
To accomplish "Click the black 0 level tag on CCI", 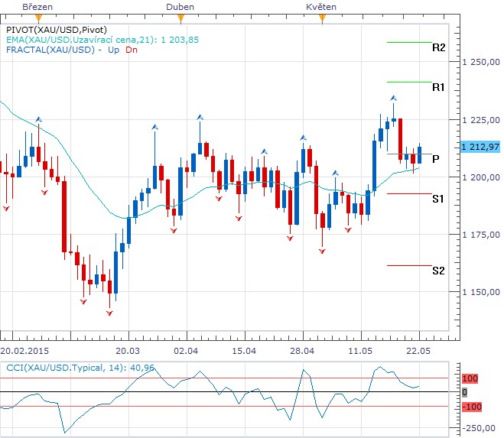I will coord(464,391).
